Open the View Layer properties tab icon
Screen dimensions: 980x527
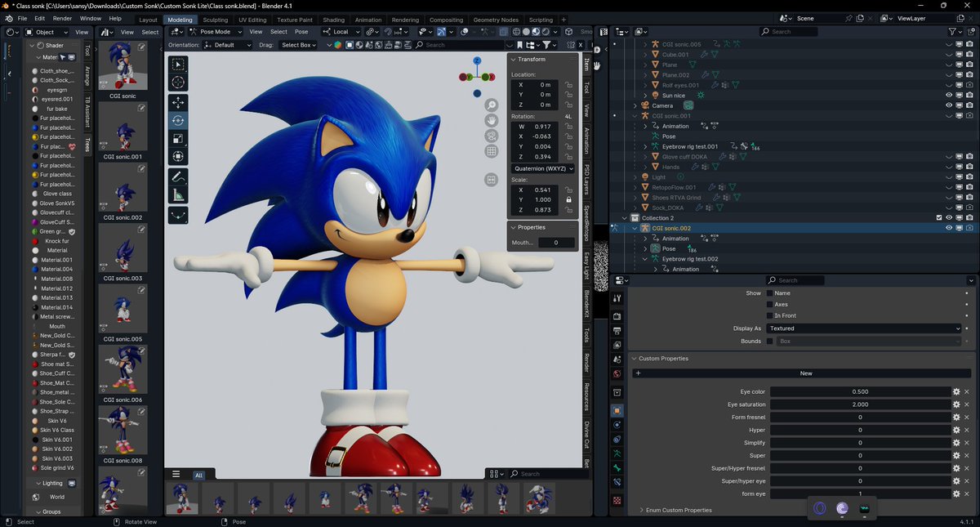coord(617,345)
